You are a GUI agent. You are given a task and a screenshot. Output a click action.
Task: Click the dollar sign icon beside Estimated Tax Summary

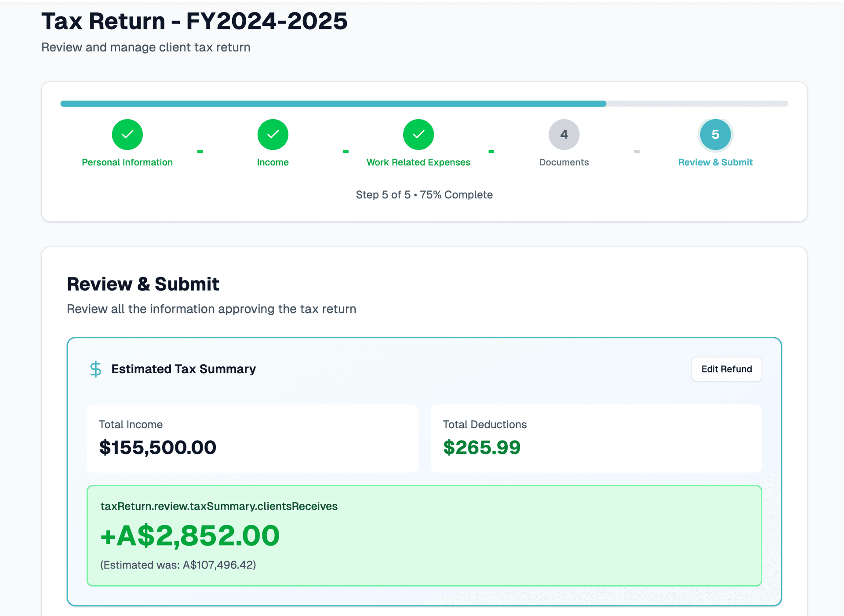(x=95, y=369)
